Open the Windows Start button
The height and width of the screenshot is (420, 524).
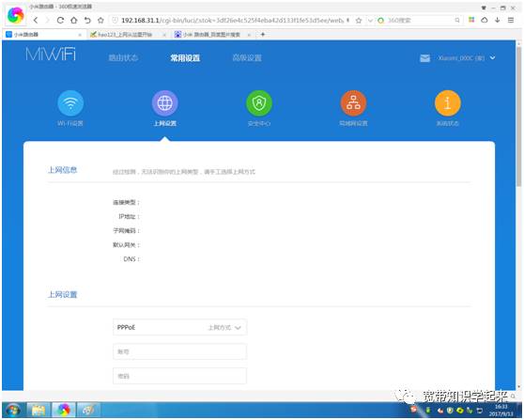13,410
